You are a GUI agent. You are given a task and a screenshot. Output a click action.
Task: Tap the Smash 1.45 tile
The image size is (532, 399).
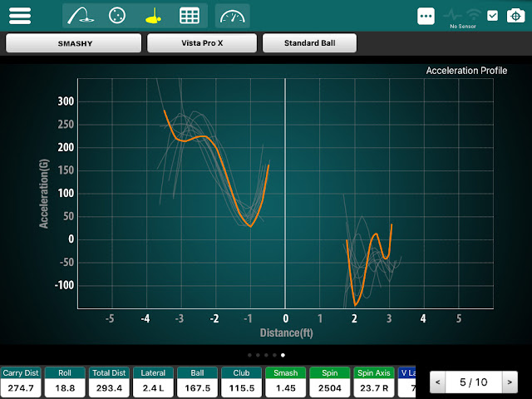tap(285, 382)
